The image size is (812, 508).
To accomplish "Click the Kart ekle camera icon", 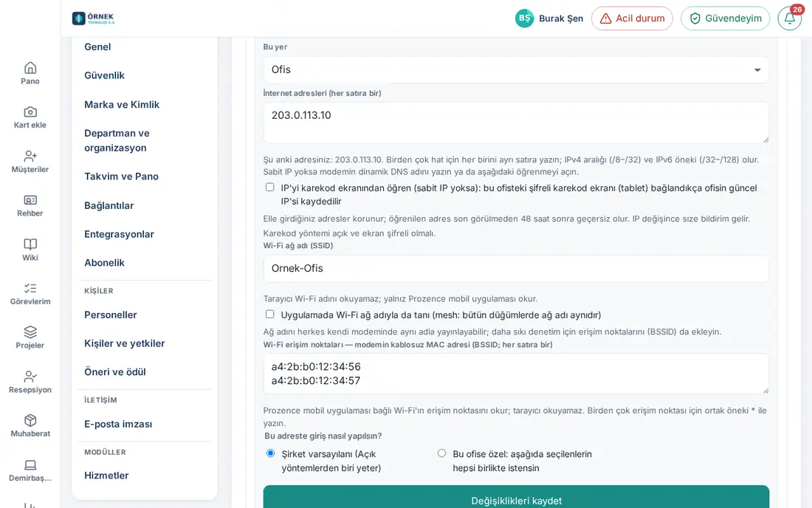I will [x=30, y=111].
